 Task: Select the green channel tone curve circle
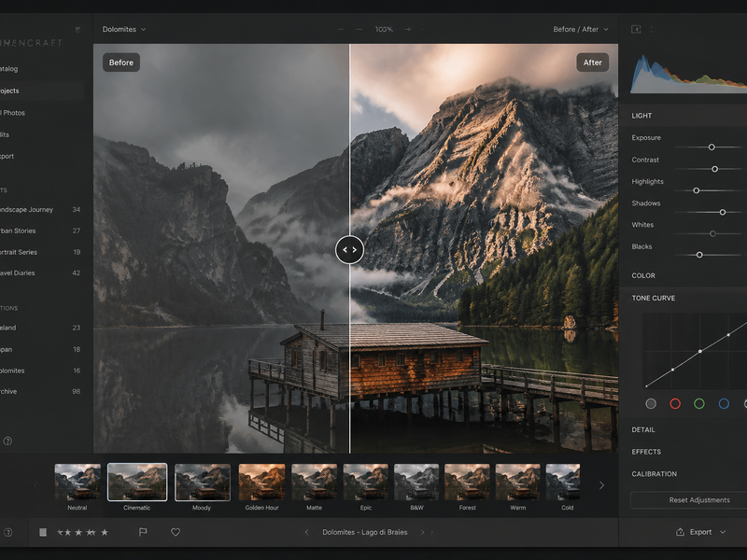pyautogui.click(x=699, y=404)
